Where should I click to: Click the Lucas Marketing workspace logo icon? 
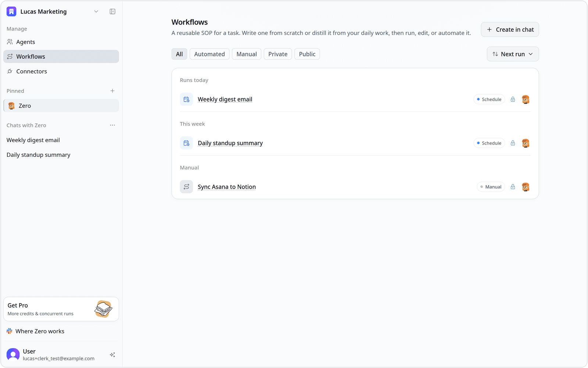(x=11, y=11)
